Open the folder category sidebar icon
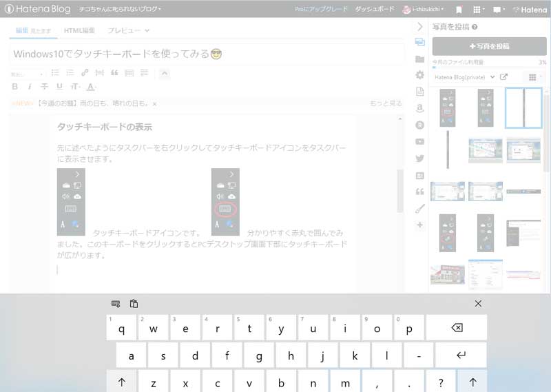This screenshot has width=551, height=392. 419,59
